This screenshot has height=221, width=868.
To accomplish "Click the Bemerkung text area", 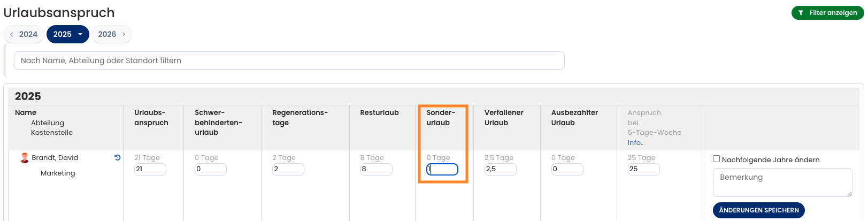I will pyautogui.click(x=782, y=182).
